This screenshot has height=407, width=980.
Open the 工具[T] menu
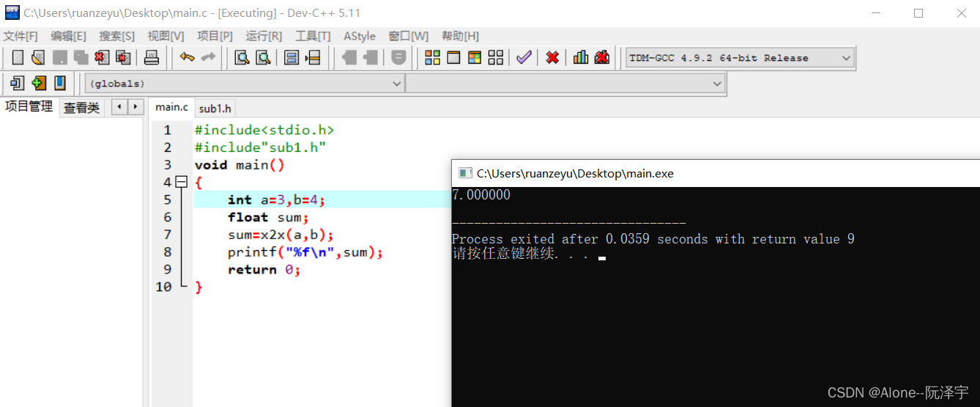pos(313,36)
